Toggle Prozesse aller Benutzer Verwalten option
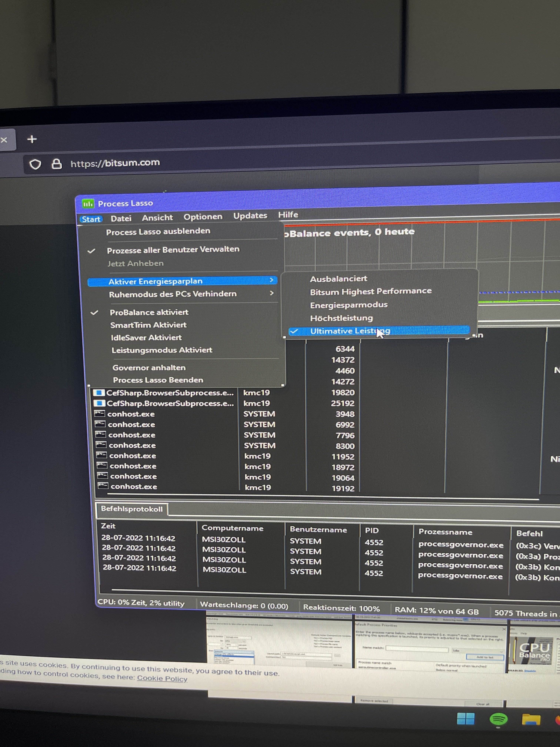This screenshot has width=560, height=747. click(173, 250)
